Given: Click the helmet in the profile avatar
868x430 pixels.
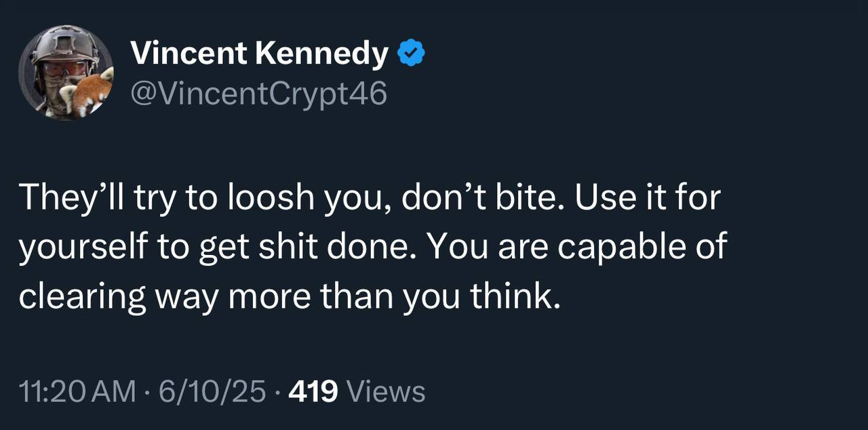Looking at the screenshot, I should pyautogui.click(x=61, y=46).
